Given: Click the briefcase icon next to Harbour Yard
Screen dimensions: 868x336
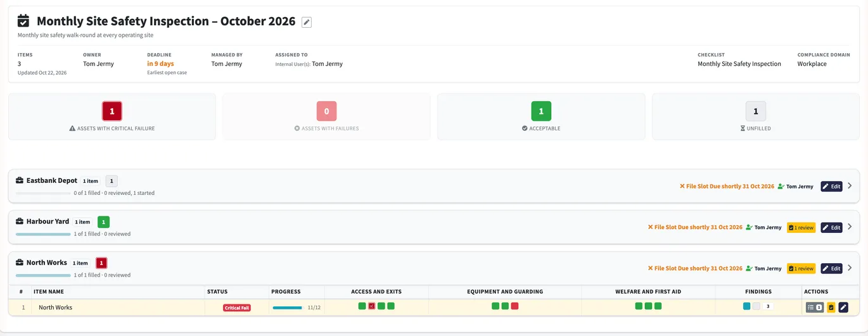Looking at the screenshot, I should tap(20, 221).
